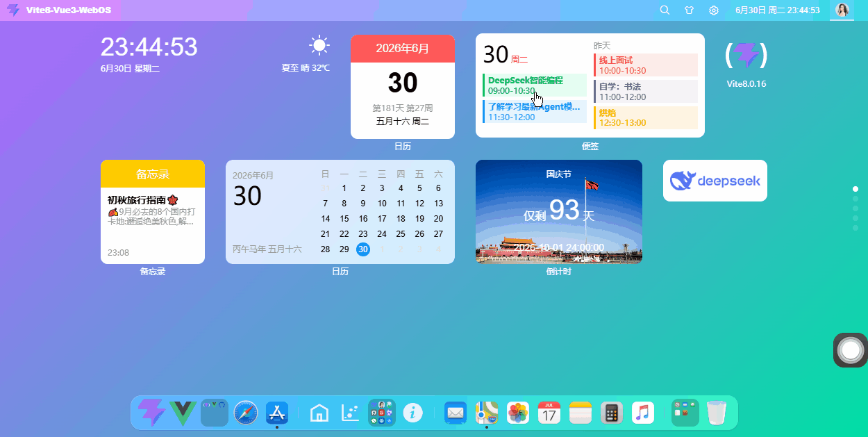Click the 23:44:53 desktop clock
The width and height of the screenshot is (868, 437).
[x=149, y=47]
